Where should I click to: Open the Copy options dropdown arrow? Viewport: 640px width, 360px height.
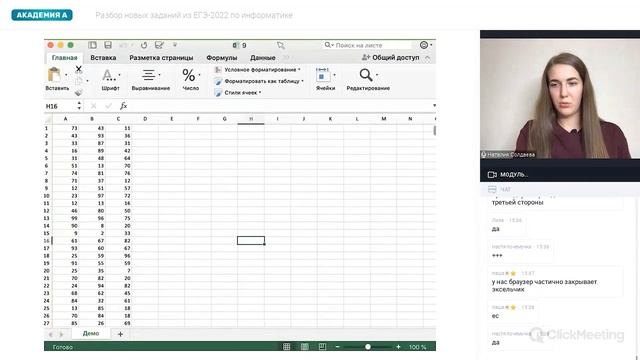click(x=87, y=81)
